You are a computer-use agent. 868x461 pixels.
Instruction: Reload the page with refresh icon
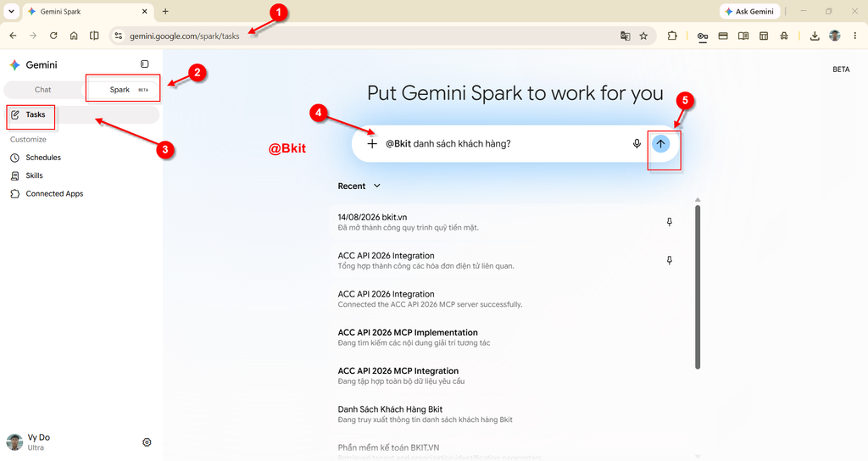click(x=53, y=36)
